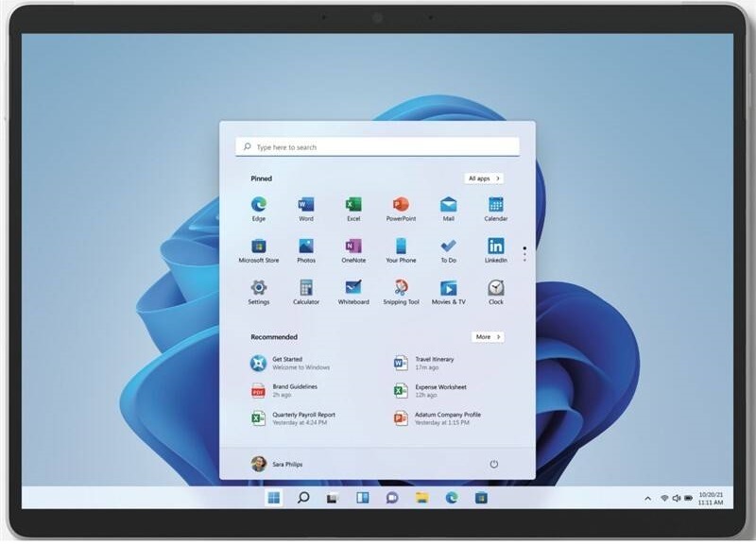Click the Start button on taskbar
This screenshot has height=545, width=756.
click(273, 498)
